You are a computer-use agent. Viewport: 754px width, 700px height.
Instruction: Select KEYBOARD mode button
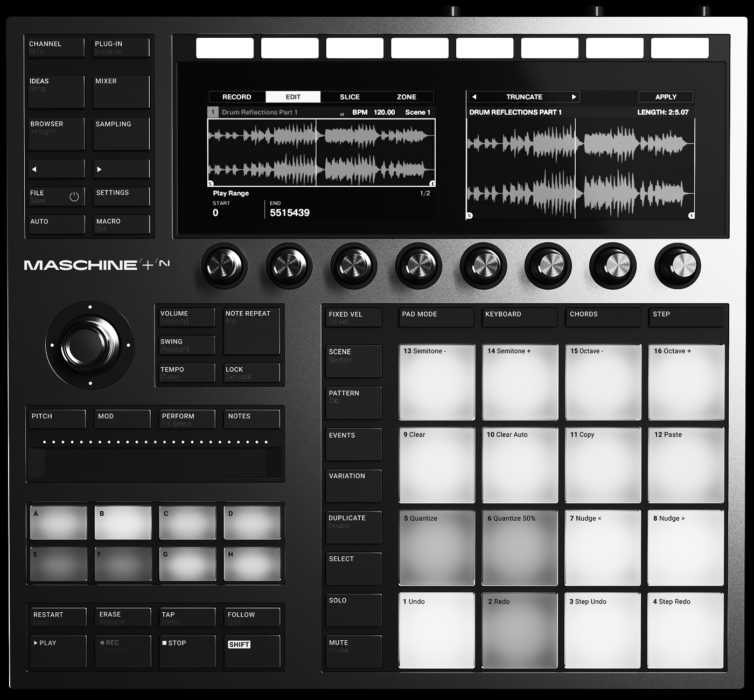520,317
